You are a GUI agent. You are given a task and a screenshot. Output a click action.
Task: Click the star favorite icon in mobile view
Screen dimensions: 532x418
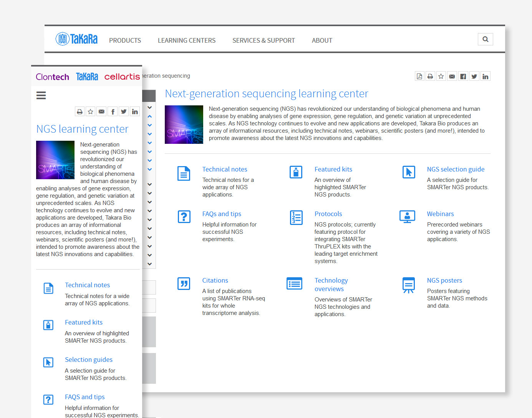point(91,112)
